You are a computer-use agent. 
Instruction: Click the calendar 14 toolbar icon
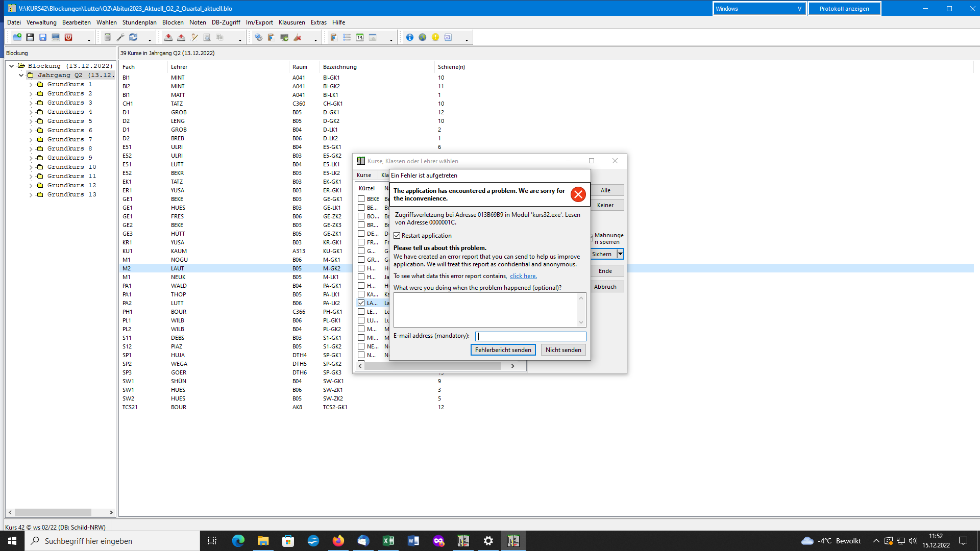(360, 37)
